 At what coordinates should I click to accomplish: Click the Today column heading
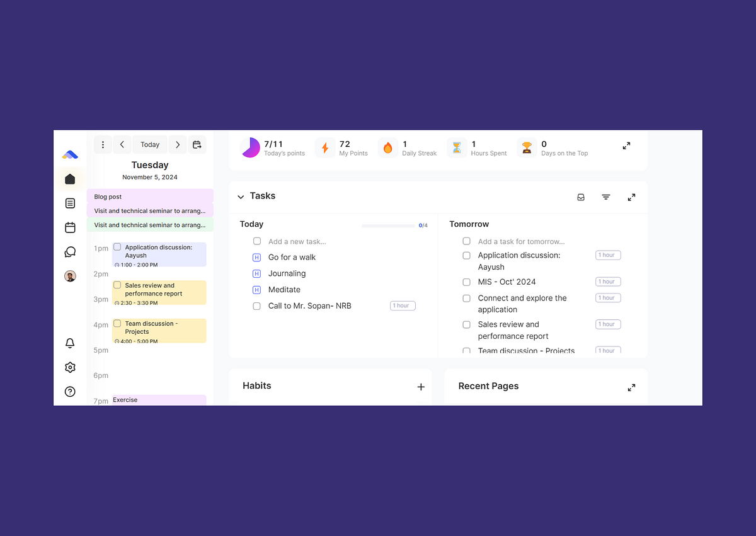pyautogui.click(x=251, y=224)
